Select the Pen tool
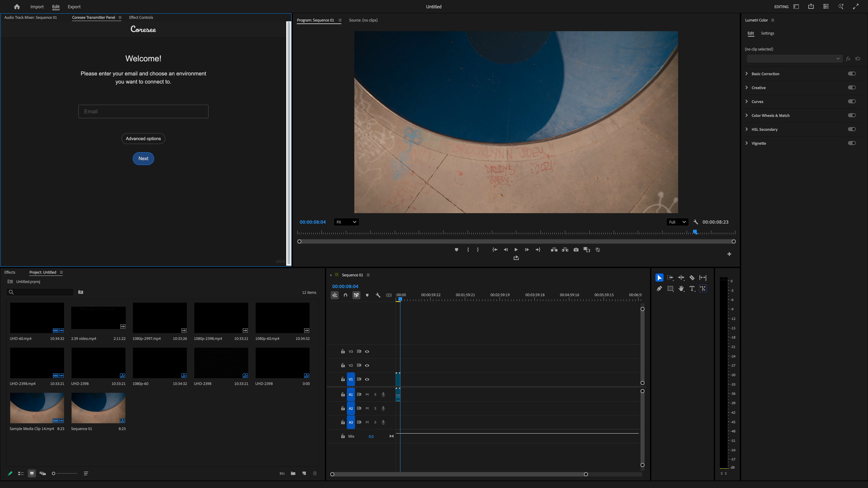Screen dimensions: 868x488 659,289
